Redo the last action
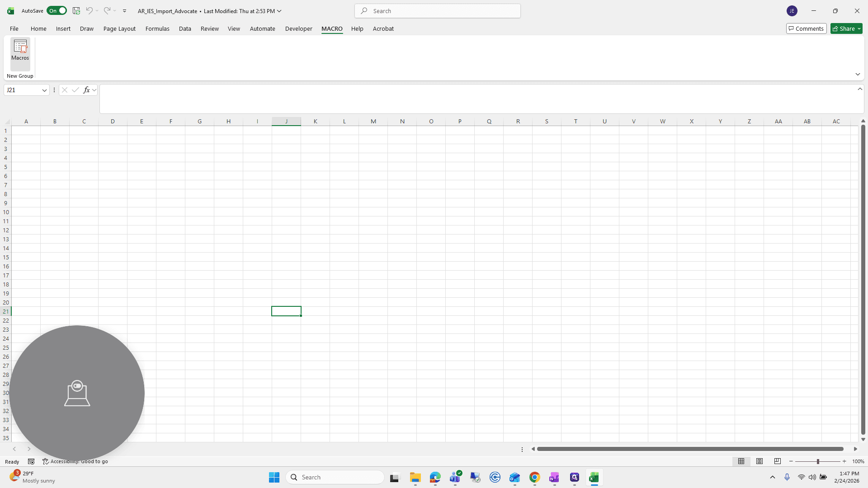Image resolution: width=868 pixels, height=488 pixels. pyautogui.click(x=107, y=11)
